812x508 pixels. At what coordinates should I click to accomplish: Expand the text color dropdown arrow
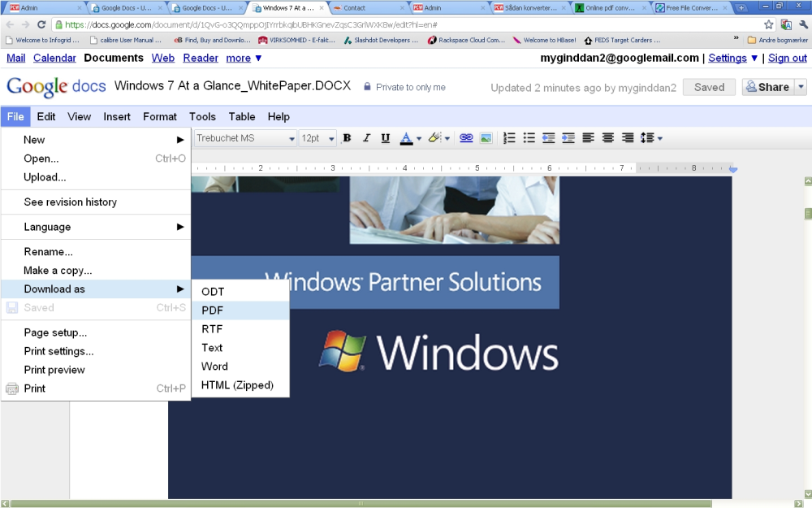pyautogui.click(x=419, y=138)
